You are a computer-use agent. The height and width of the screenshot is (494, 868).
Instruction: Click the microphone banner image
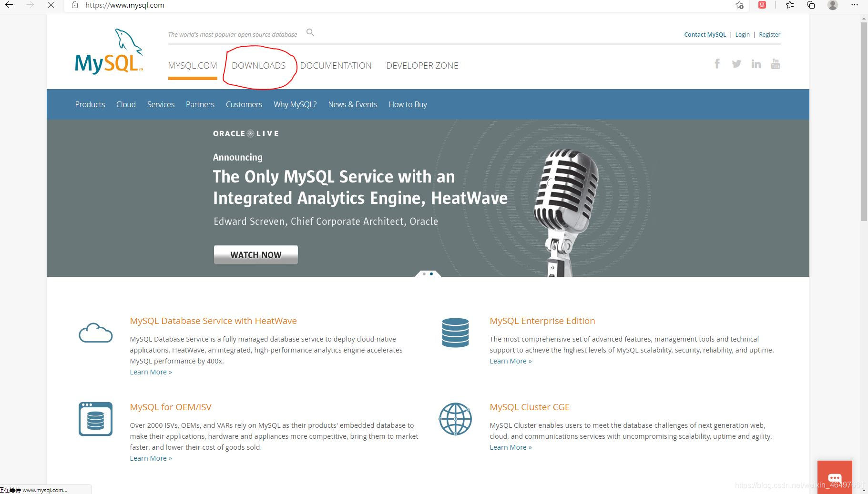[x=566, y=212]
